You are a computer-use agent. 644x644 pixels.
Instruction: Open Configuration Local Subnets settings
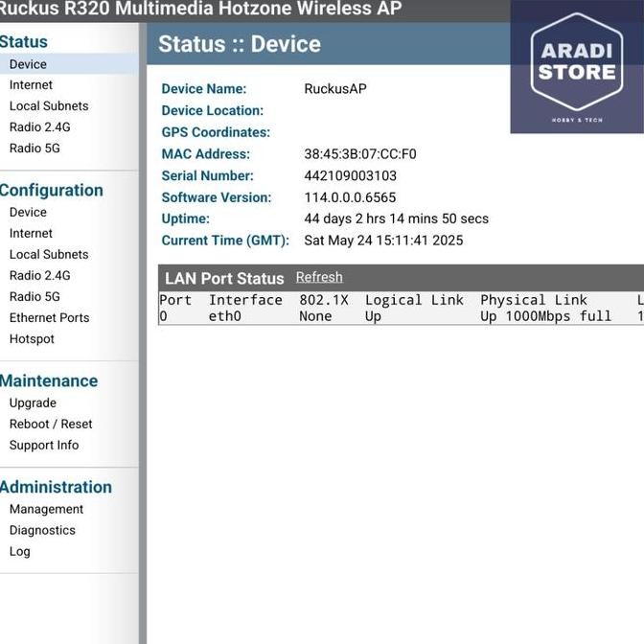tap(49, 254)
